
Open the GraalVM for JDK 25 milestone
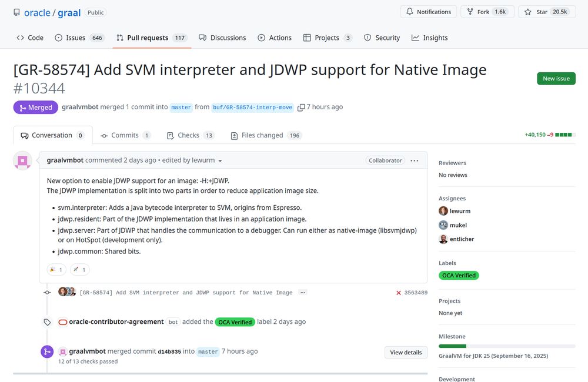(493, 356)
